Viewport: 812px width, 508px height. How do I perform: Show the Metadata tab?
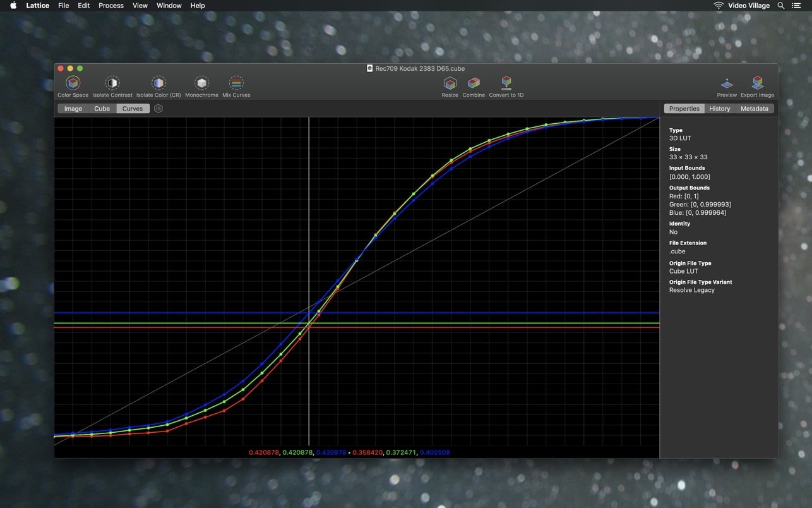755,109
